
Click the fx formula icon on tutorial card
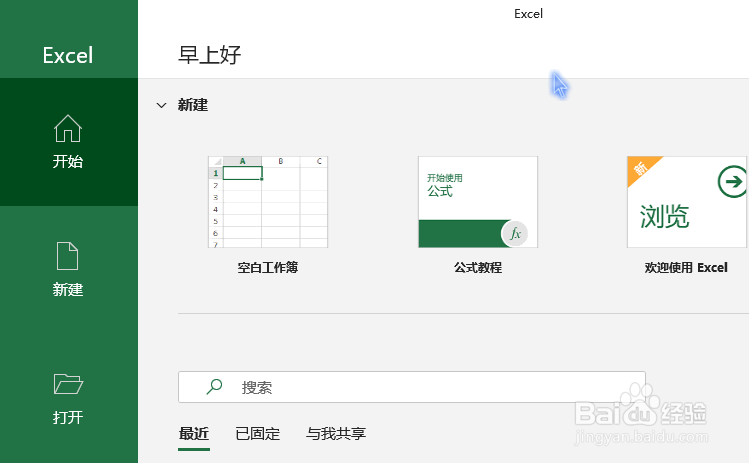[x=515, y=234]
